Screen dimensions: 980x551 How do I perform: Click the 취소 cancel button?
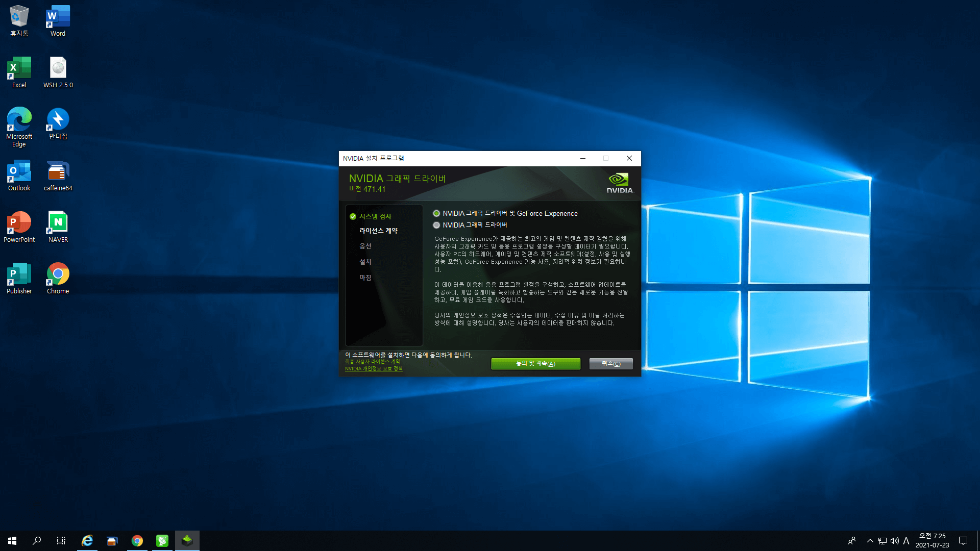[611, 363]
